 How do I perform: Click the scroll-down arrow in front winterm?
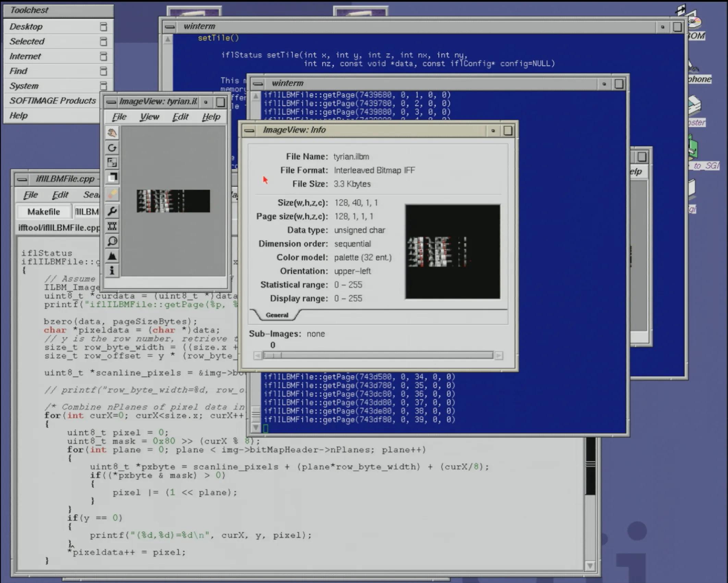pos(256,427)
